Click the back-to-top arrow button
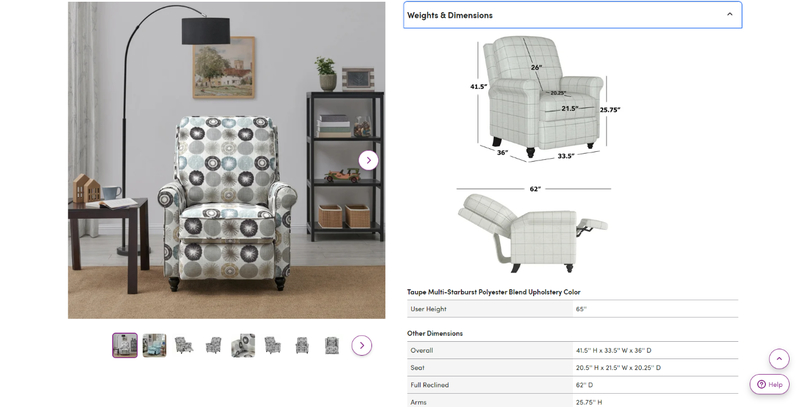Image resolution: width=800 pixels, height=407 pixels. (779, 359)
